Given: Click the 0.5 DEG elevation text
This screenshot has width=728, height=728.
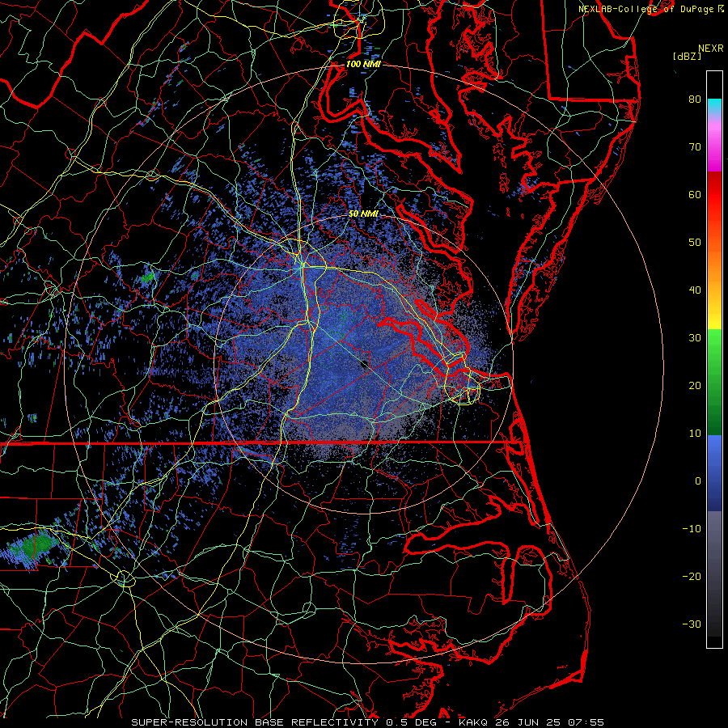Looking at the screenshot, I should tap(410, 722).
